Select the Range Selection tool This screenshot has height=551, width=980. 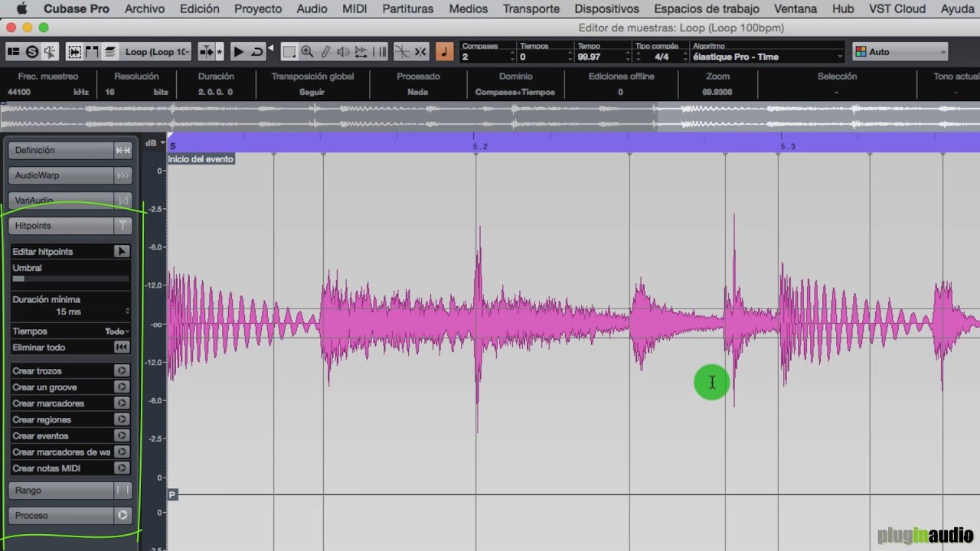pos(289,52)
